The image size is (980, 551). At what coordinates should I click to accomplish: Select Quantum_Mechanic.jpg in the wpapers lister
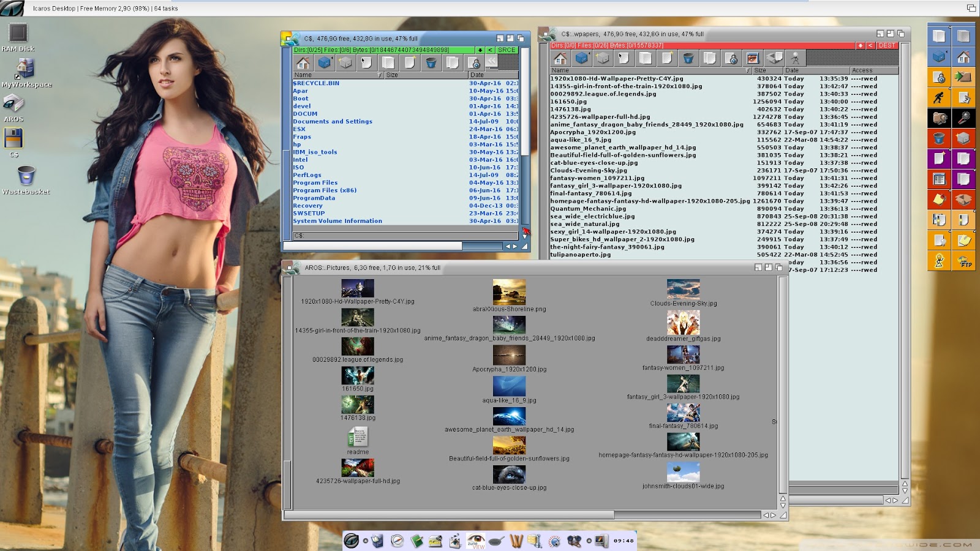click(x=588, y=209)
